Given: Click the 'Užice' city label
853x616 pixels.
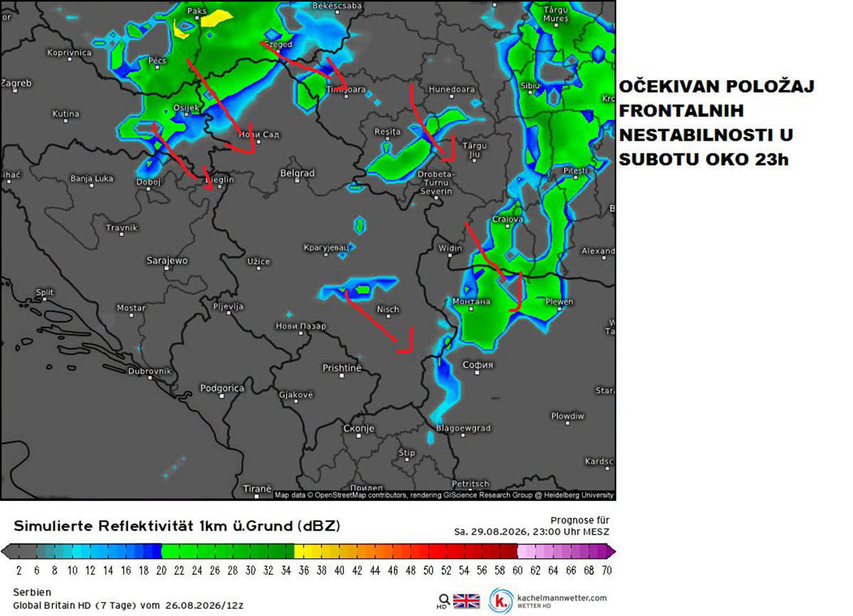Looking at the screenshot, I should point(259,261).
